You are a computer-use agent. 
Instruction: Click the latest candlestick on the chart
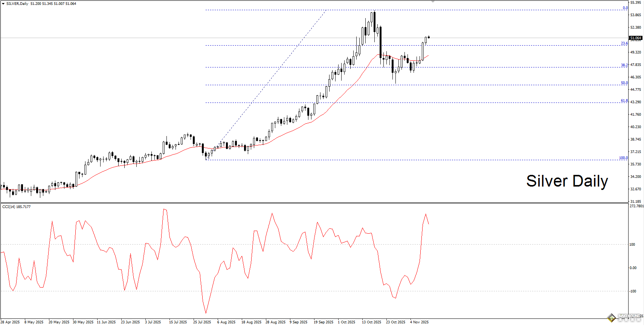pos(429,37)
